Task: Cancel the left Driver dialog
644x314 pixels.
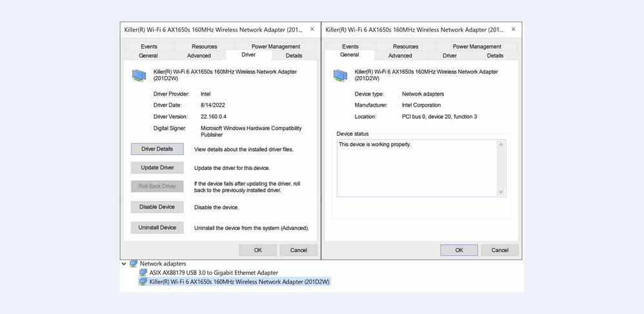Action: pos(299,250)
